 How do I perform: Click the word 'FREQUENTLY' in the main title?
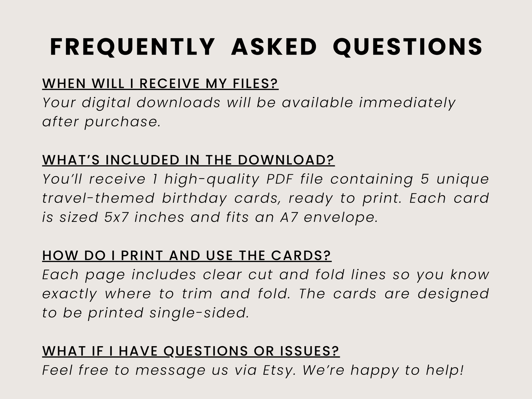pos(132,47)
